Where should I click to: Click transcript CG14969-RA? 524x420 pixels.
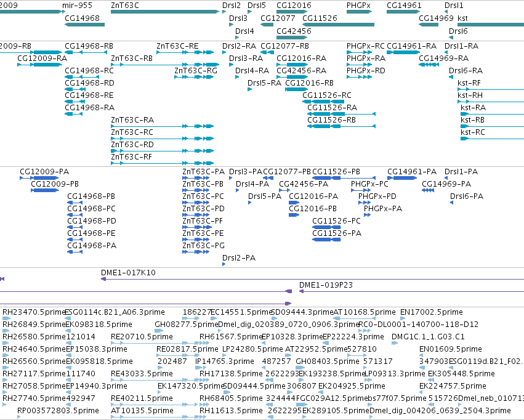point(429,65)
